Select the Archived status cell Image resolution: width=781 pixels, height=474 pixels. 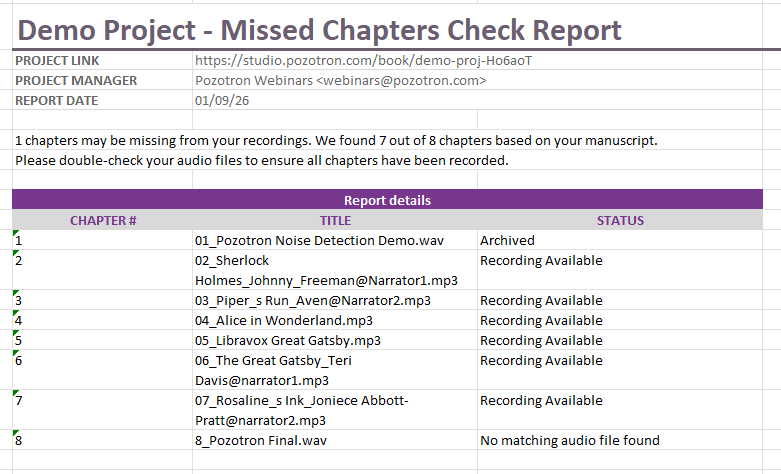507,240
